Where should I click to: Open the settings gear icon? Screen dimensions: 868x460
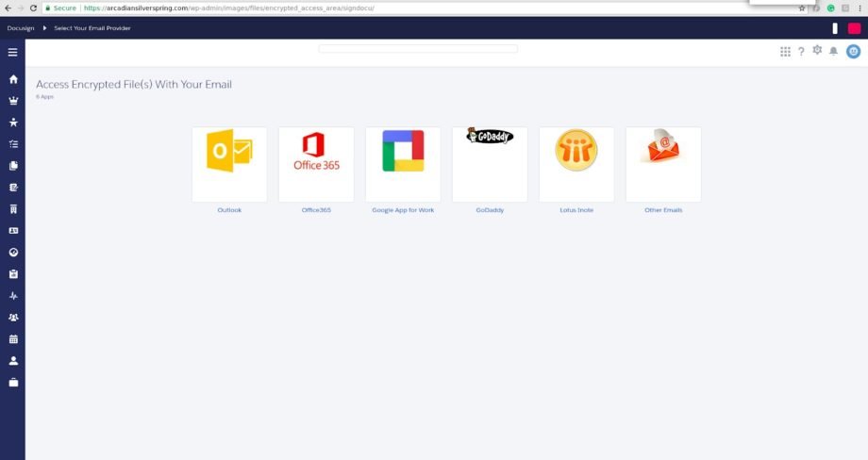817,51
